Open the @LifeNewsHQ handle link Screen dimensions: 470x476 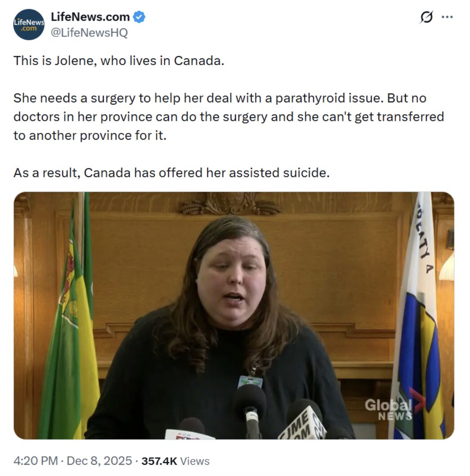pos(89,32)
